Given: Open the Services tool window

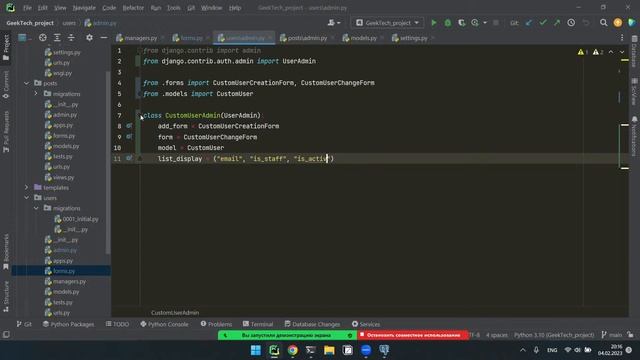Looking at the screenshot, I should point(366,324).
